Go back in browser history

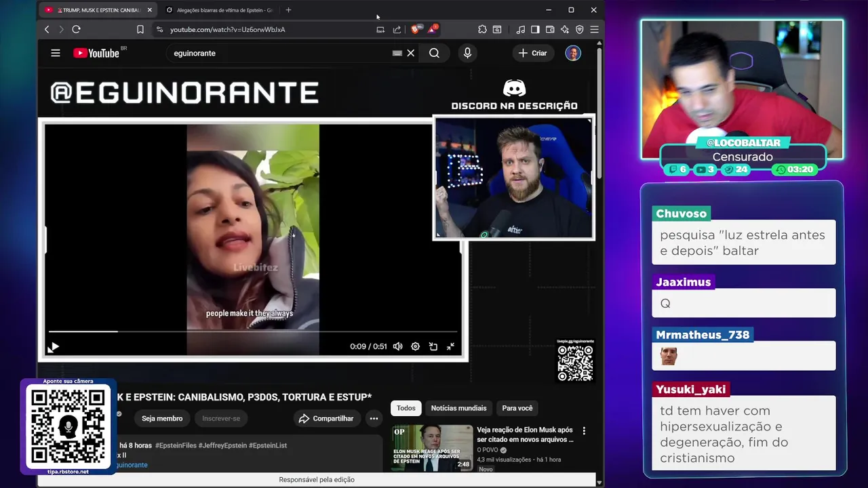47,29
